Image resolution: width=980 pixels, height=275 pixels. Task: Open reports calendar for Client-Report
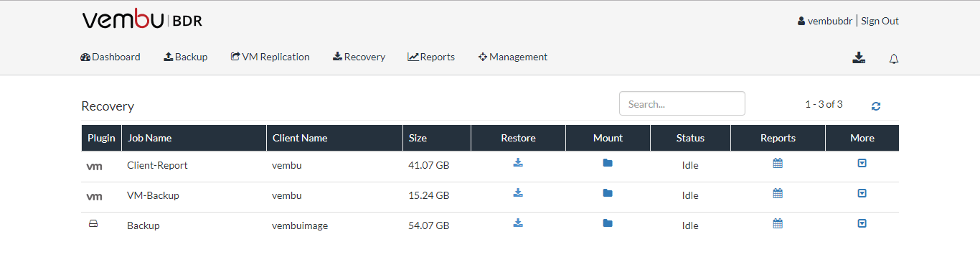click(778, 163)
